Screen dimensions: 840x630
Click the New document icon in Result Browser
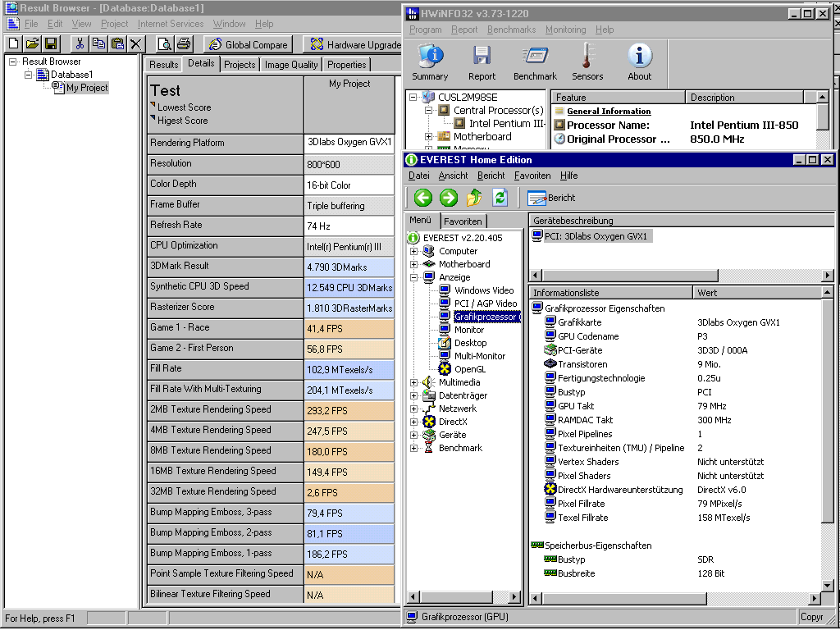point(15,44)
